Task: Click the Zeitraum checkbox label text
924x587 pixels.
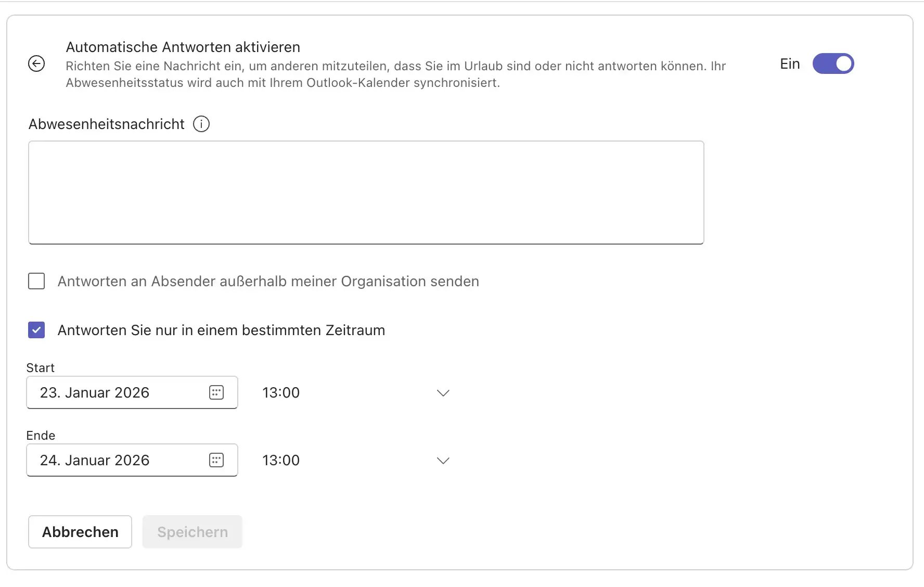Action: click(221, 330)
